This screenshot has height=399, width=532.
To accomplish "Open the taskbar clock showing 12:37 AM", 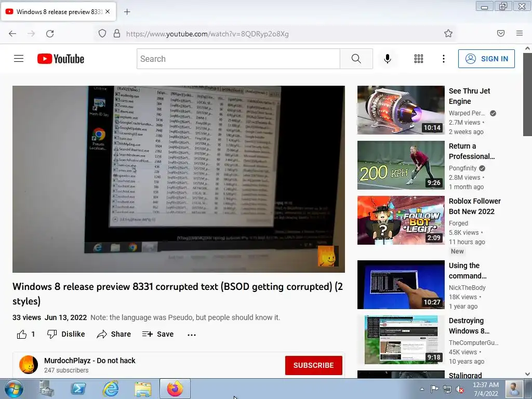I will 486,389.
